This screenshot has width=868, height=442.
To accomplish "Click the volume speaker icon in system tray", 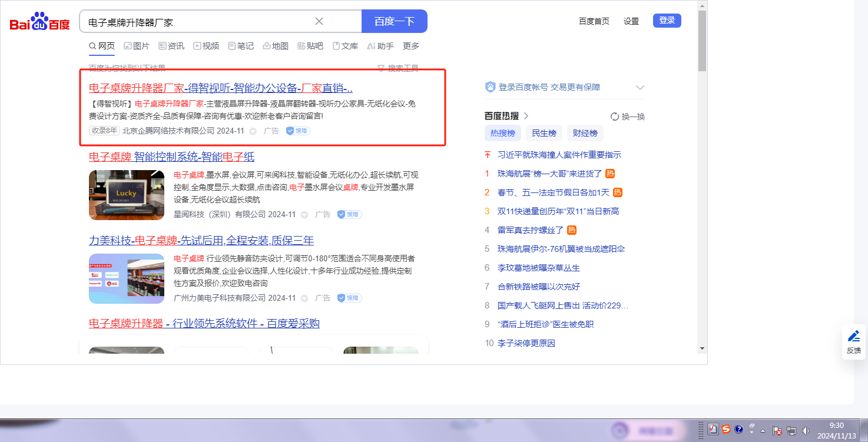I will point(805,431).
